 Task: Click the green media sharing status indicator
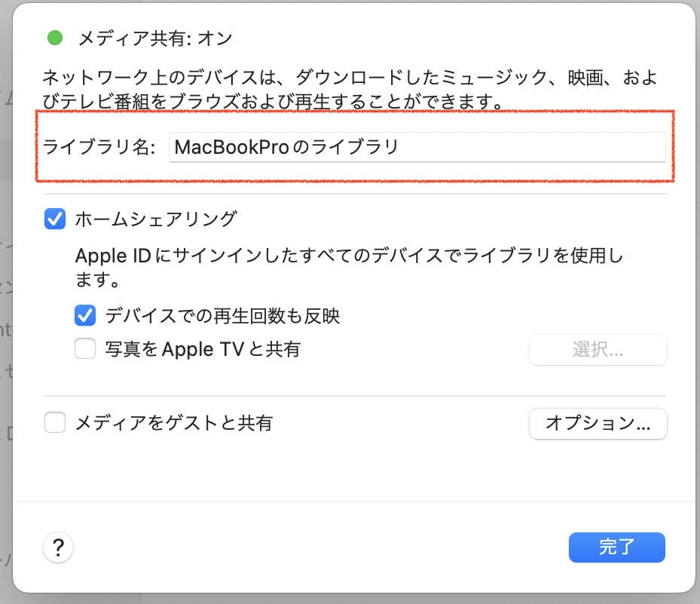[55, 38]
